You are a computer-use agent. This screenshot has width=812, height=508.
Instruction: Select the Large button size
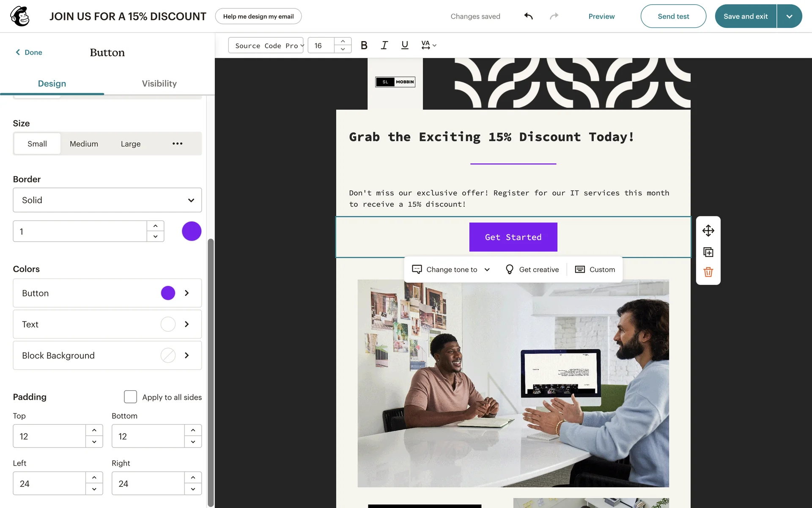131,144
